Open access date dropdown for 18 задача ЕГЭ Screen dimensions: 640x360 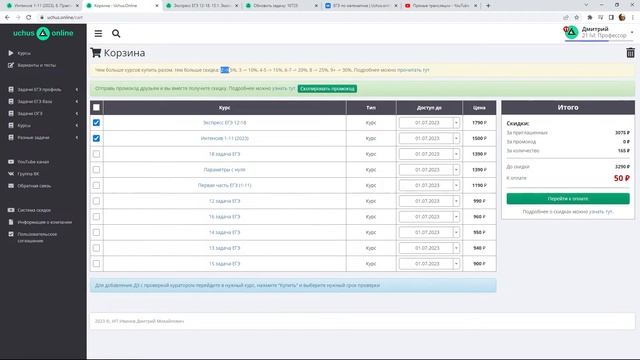coord(429,154)
